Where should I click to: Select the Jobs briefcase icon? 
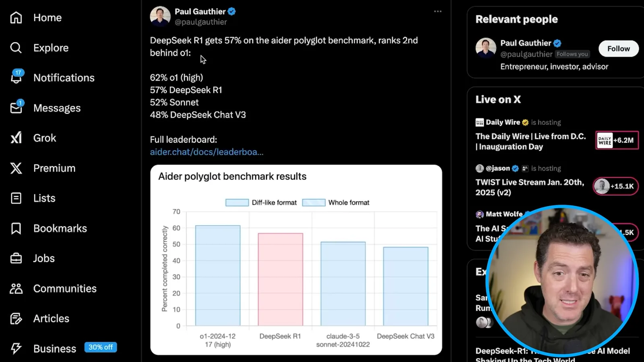(16, 258)
